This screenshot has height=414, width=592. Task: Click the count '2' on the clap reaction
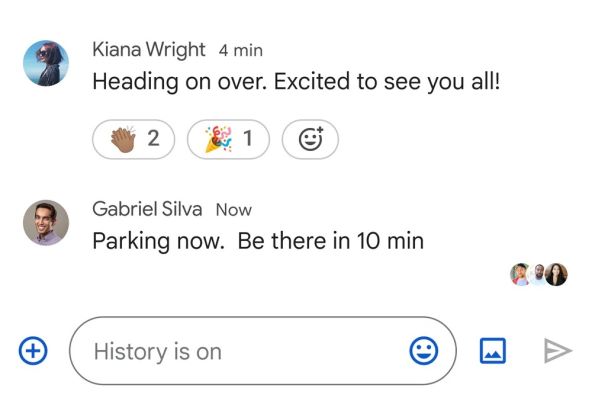pyautogui.click(x=153, y=138)
